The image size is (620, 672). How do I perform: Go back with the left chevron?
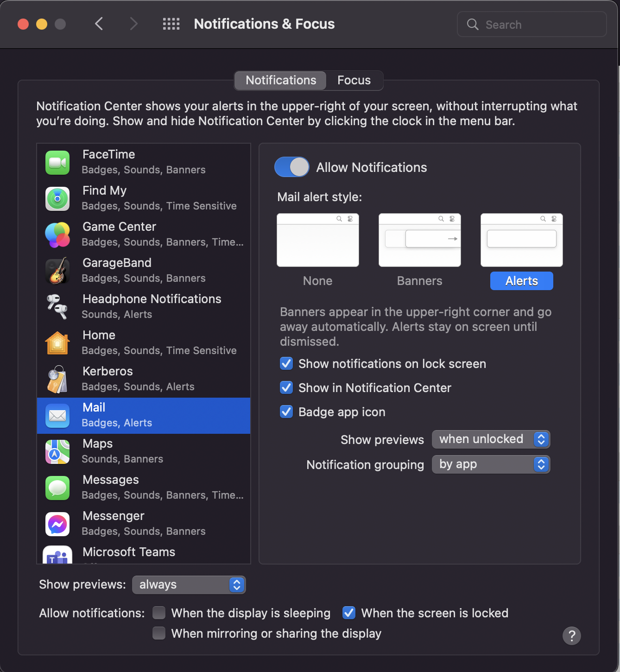(x=99, y=24)
